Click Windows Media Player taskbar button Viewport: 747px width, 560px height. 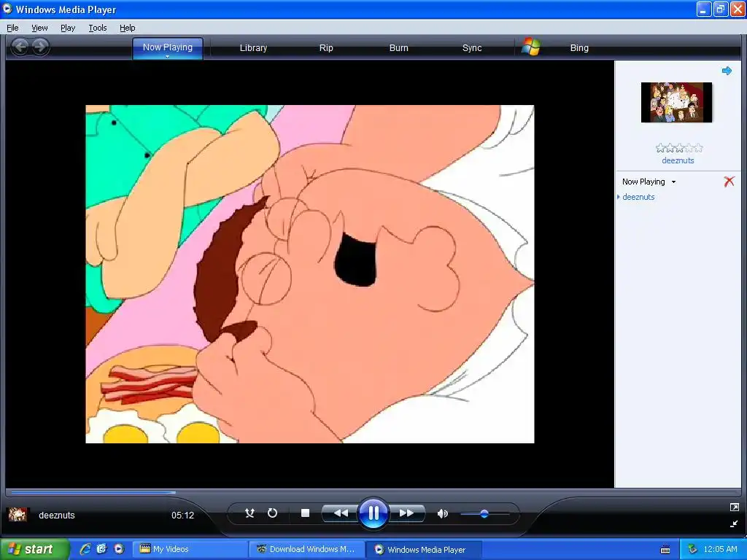pos(424,549)
